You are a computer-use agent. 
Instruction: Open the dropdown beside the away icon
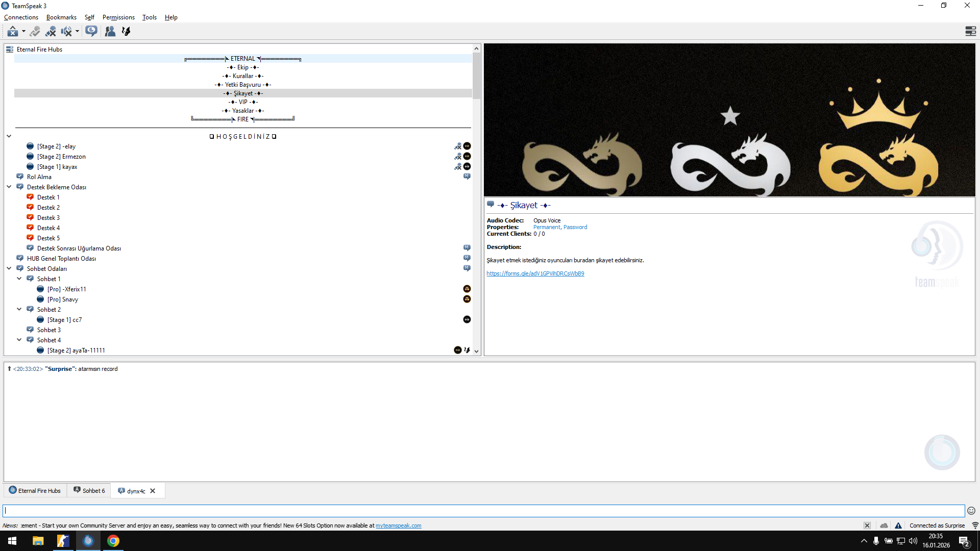point(23,32)
